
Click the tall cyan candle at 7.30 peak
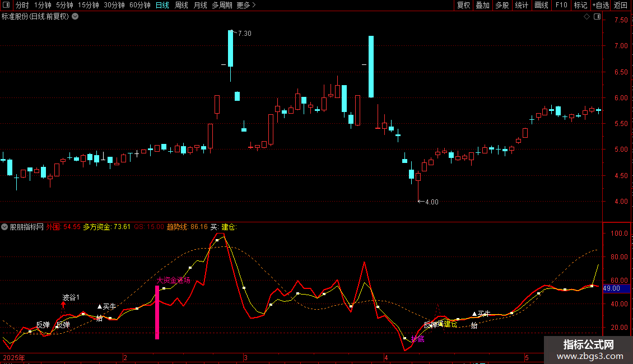tap(230, 48)
